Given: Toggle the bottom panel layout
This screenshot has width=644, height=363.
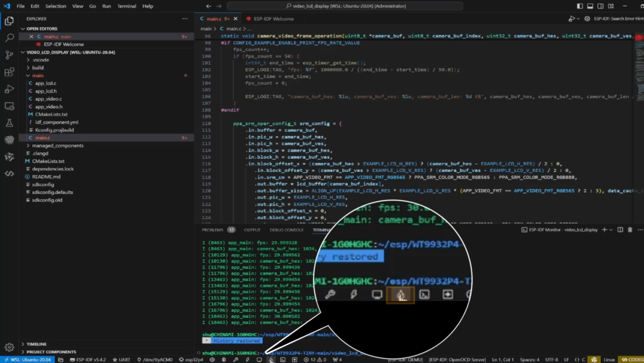Looking at the screenshot, I should point(590,6).
